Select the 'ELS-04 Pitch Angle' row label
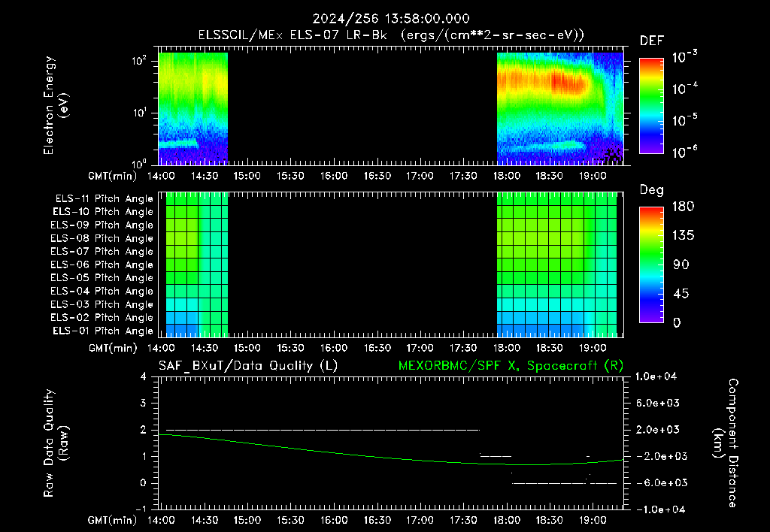Image resolution: width=770 pixels, height=532 pixels. click(x=102, y=291)
